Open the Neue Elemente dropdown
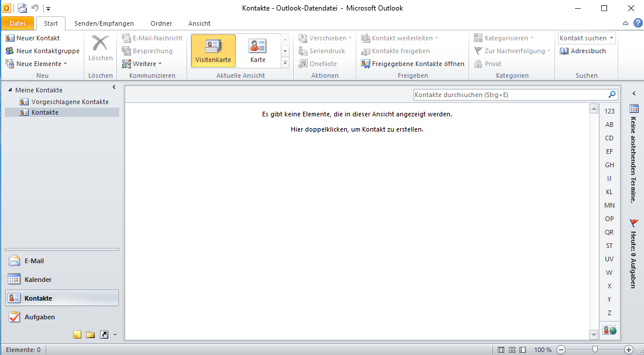Viewport: 644px width, 355px height. tap(36, 64)
